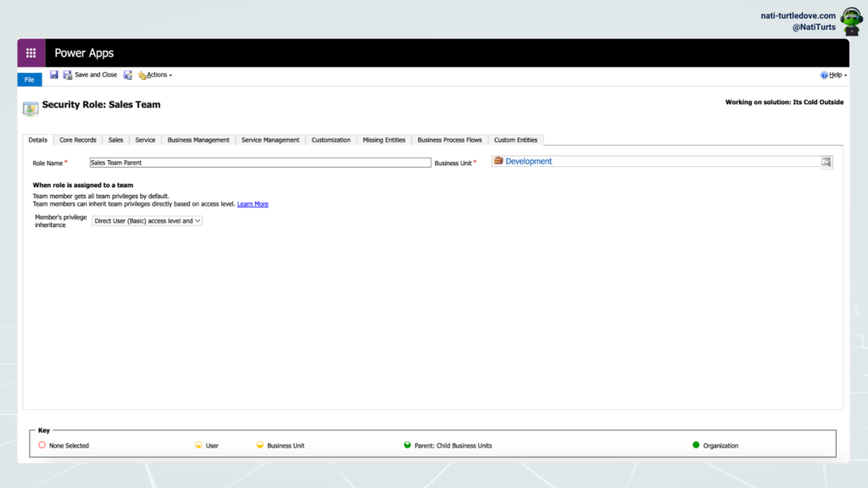The height and width of the screenshot is (488, 868).
Task: Click the green Organization key circle
Action: click(x=696, y=445)
